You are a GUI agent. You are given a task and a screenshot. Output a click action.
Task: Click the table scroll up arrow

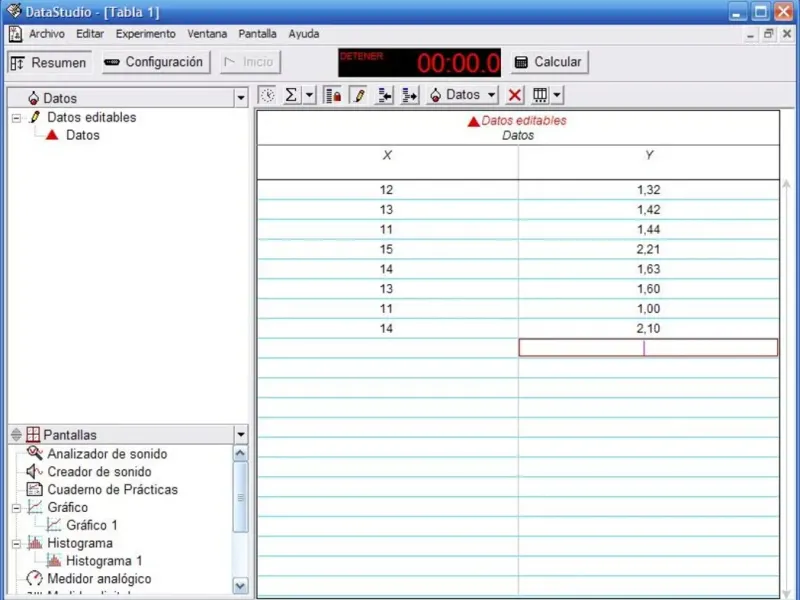tap(786, 185)
